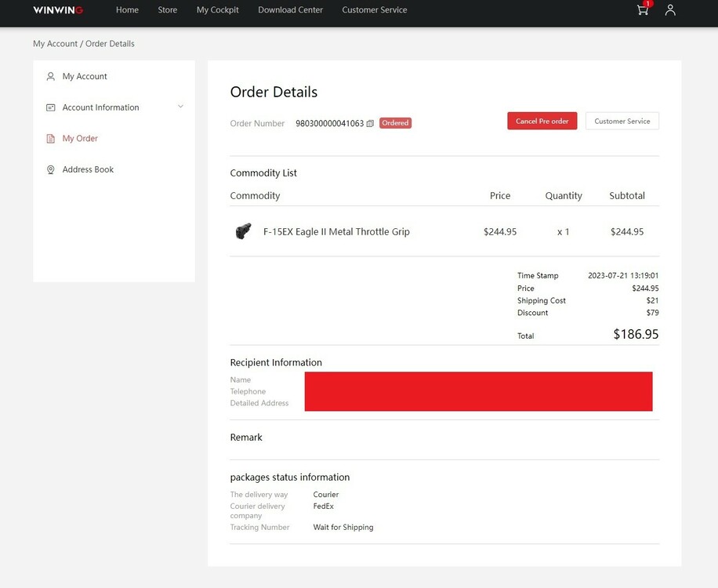Click the $244.95 subtotal cell in the commodity row
The image size is (718, 588).
pyautogui.click(x=627, y=232)
